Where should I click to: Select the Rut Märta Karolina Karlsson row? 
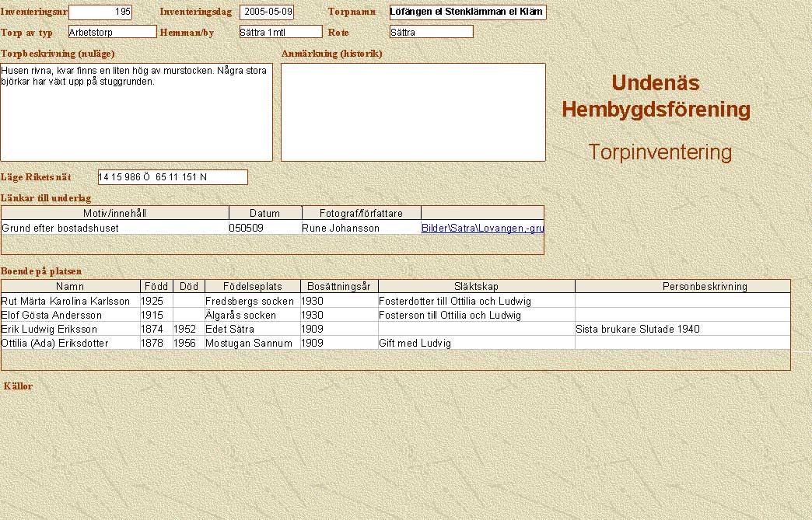pyautogui.click(x=66, y=301)
